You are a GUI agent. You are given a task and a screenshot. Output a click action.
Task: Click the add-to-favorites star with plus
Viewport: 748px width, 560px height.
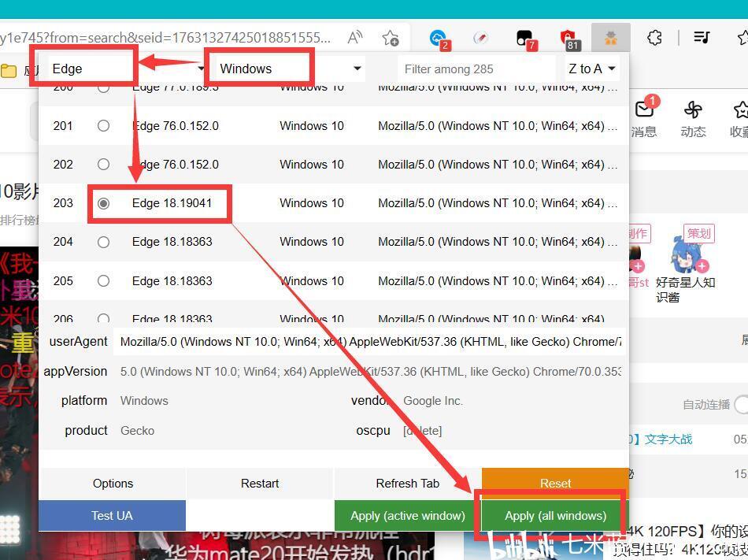[391, 38]
